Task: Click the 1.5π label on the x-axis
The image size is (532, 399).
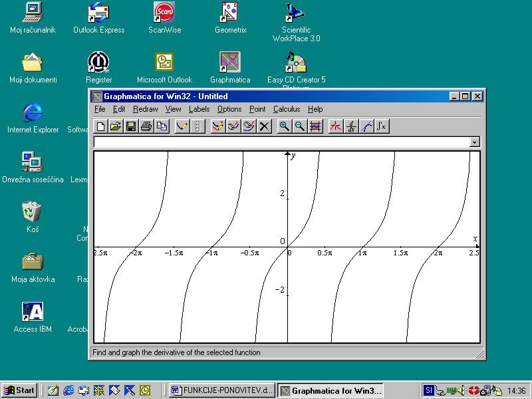Action: tap(401, 253)
